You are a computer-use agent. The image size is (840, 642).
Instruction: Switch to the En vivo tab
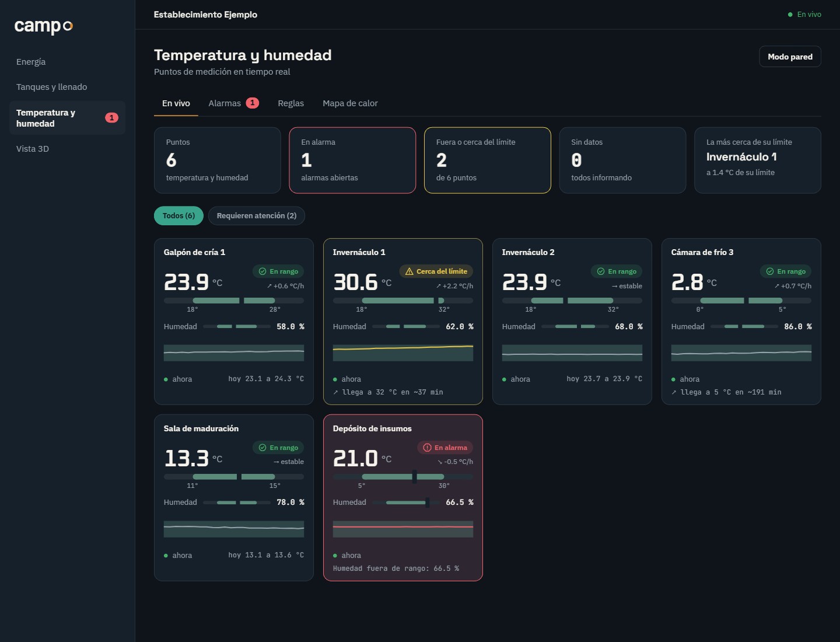point(176,103)
